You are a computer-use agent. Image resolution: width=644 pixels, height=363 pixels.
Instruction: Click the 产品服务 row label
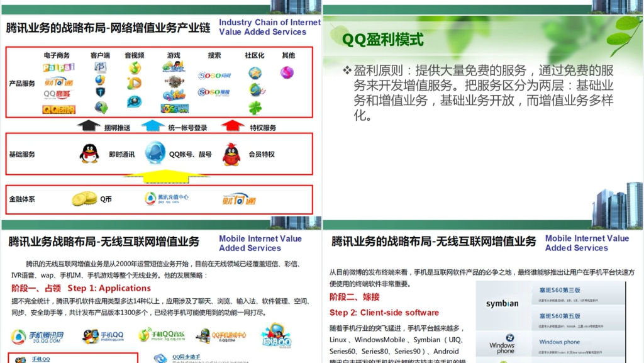[x=22, y=84]
